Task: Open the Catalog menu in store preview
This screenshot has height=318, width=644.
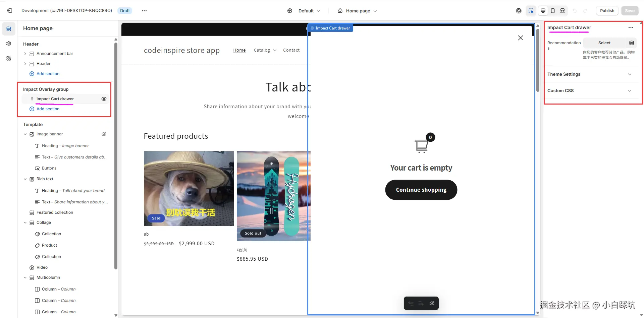Action: 265,50
